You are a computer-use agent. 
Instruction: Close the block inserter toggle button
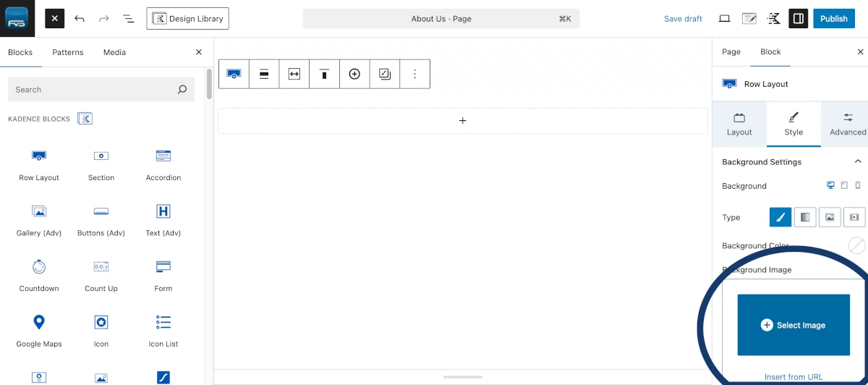55,19
